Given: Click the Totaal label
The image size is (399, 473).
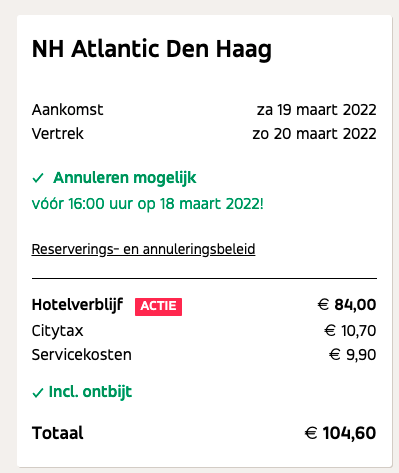Looking at the screenshot, I should click(58, 433).
